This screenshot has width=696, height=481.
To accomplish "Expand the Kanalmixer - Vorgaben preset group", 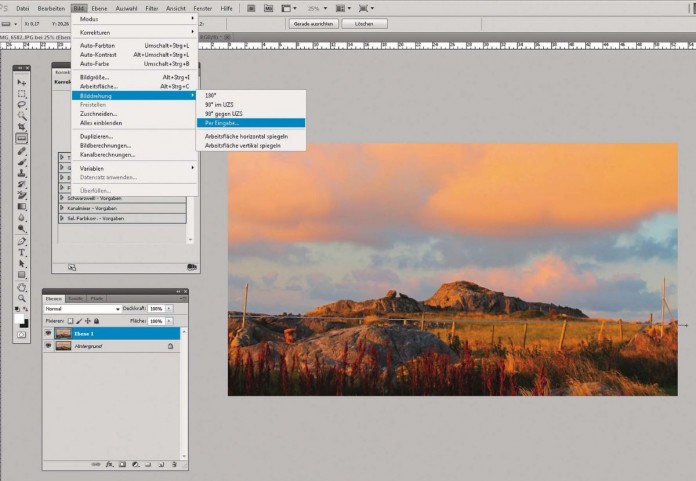I will click(61, 208).
